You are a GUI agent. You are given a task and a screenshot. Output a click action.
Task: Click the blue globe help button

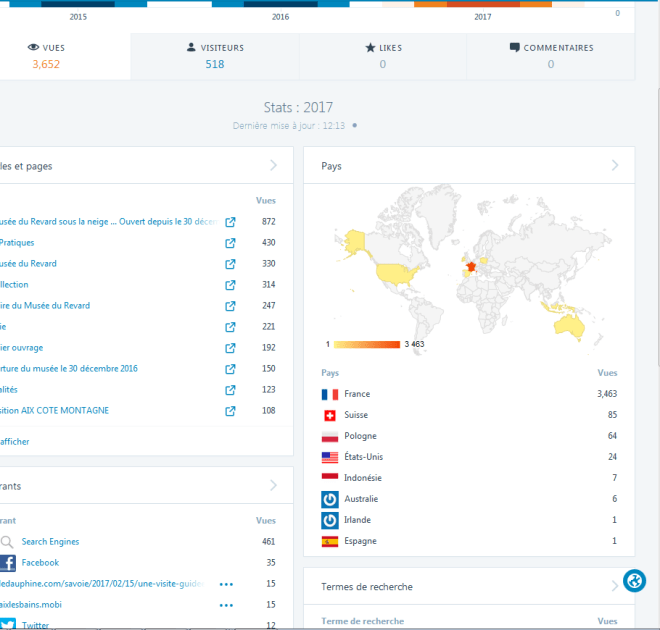[634, 581]
